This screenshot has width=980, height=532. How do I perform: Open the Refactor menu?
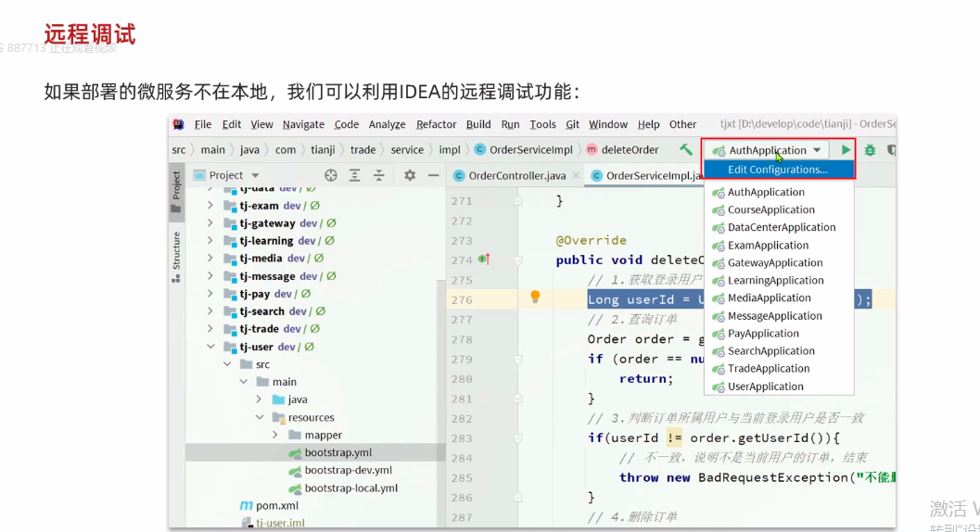pyautogui.click(x=437, y=124)
